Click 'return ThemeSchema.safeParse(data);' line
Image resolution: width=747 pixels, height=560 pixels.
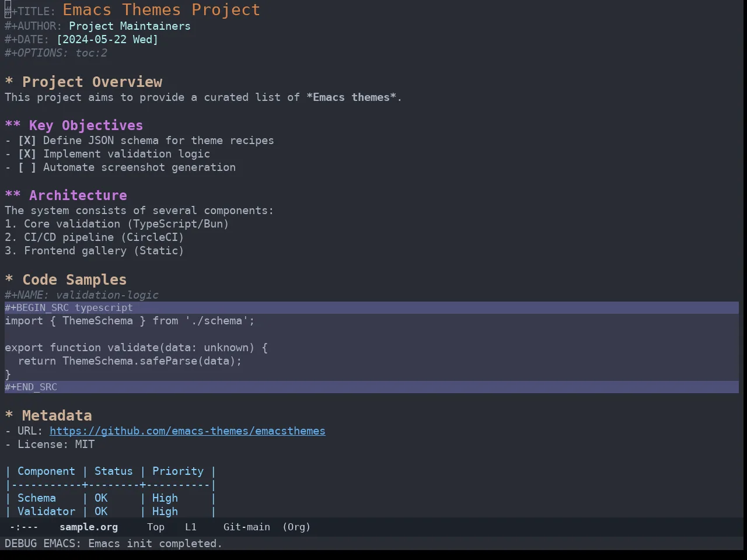point(130,361)
